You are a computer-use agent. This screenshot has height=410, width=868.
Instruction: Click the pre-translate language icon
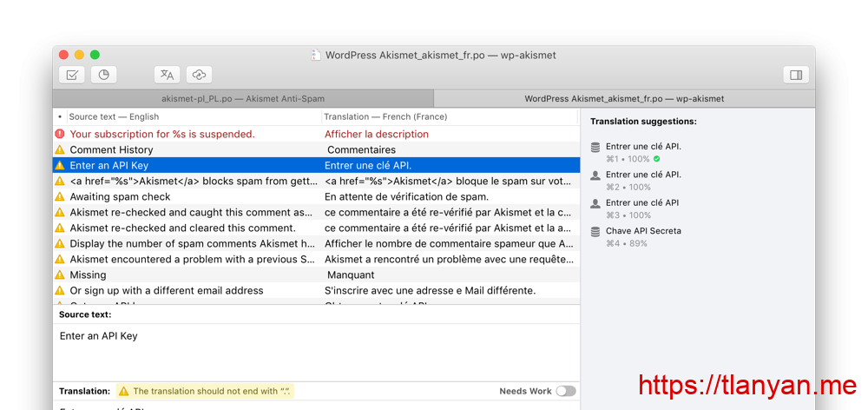pos(168,75)
